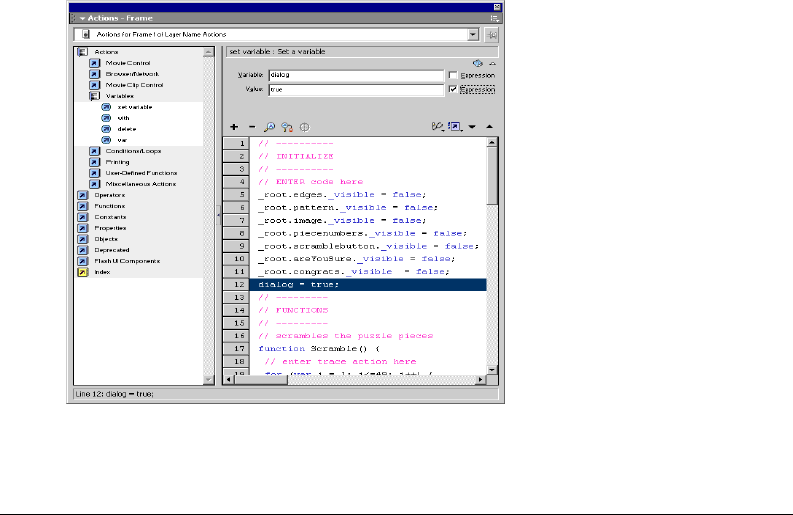Select the var action
The width and height of the screenshot is (793, 515).
(122, 140)
